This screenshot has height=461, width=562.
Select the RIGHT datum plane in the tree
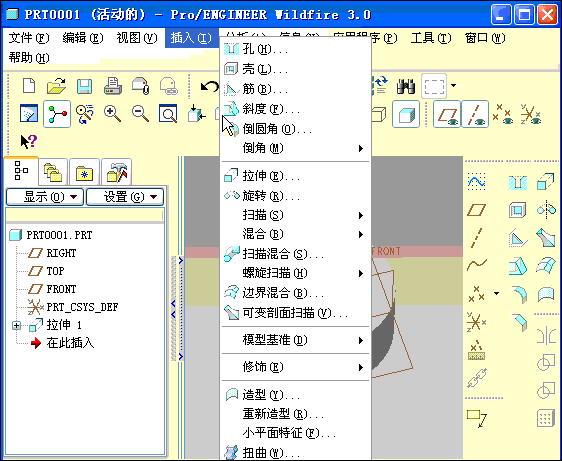52,253
